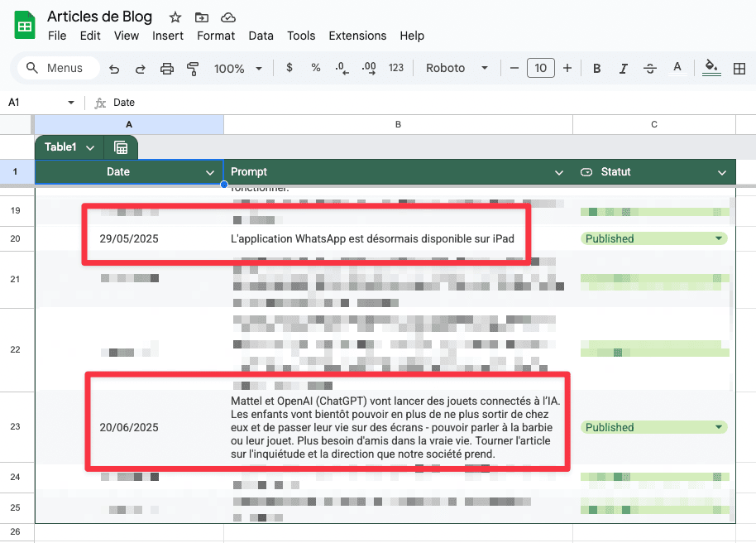Select the Mattel et OpenAI prompt cell

click(x=398, y=427)
